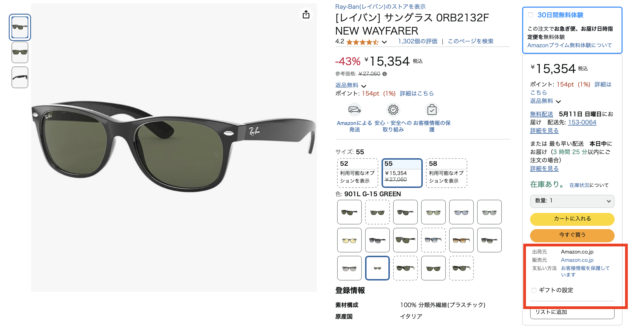Select the yellow lens color variant
The width and height of the screenshot is (644, 328).
click(349, 240)
